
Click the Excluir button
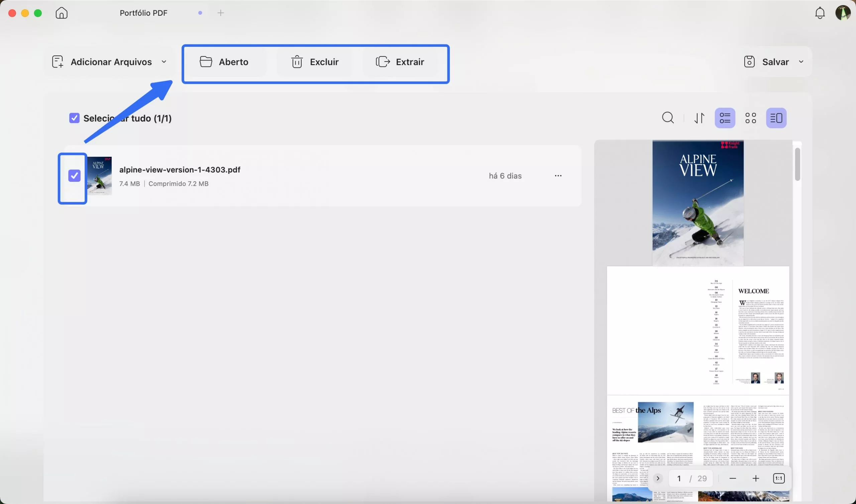coord(315,62)
